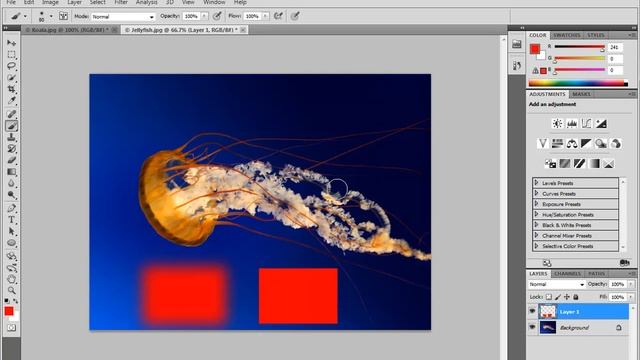Add an Exposure adjustment
This screenshot has height=360, width=640.
pyautogui.click(x=601, y=123)
